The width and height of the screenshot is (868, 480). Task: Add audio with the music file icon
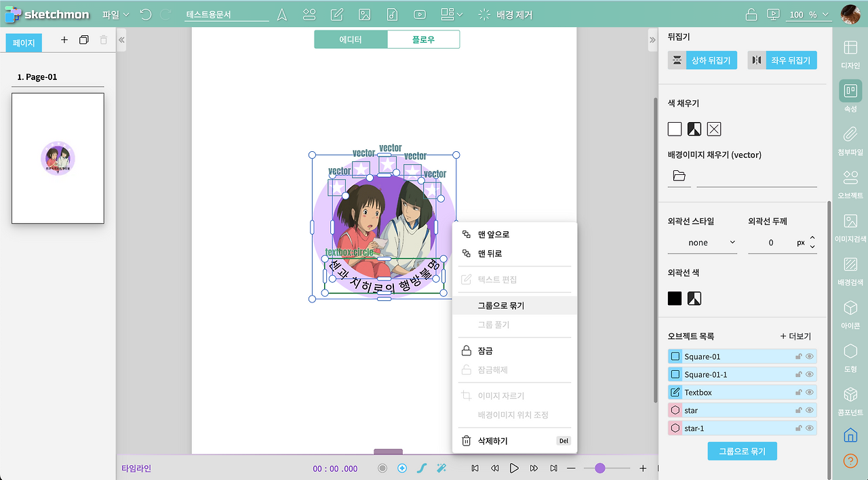[392, 14]
